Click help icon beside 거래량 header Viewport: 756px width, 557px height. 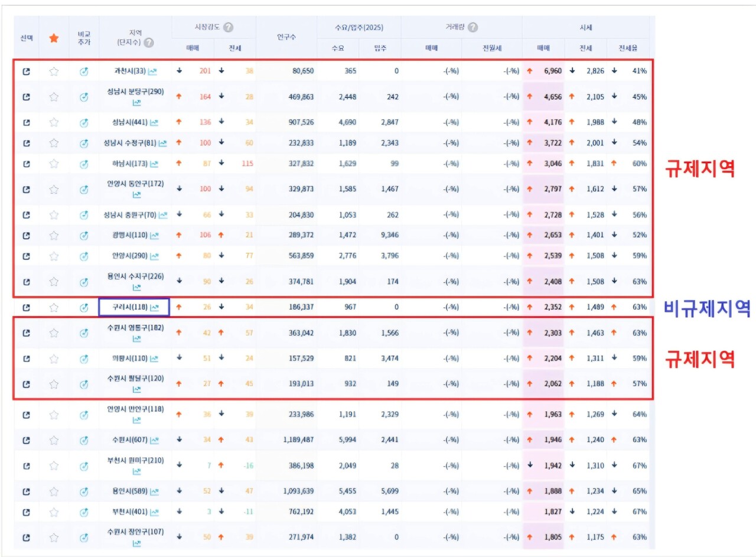(472, 27)
